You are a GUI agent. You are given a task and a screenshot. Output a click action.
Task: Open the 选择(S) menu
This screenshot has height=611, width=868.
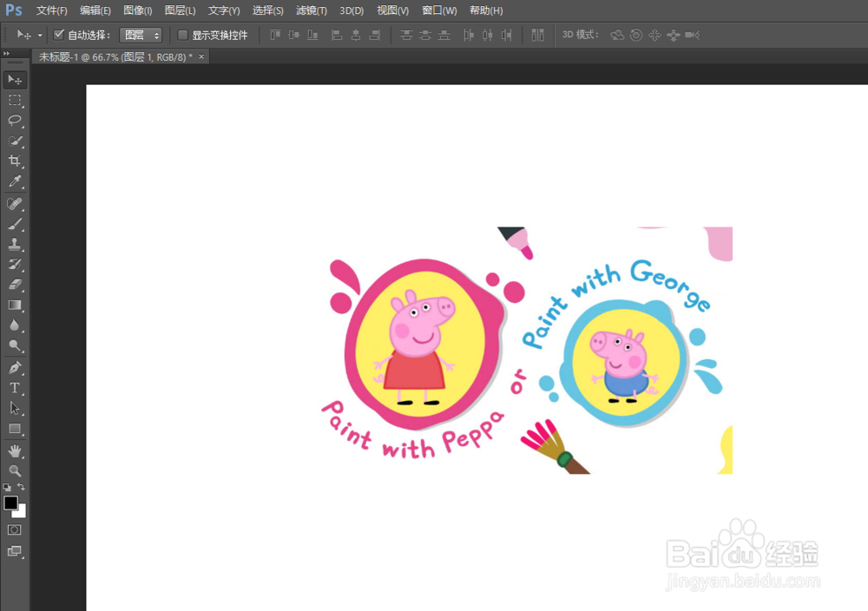click(267, 10)
